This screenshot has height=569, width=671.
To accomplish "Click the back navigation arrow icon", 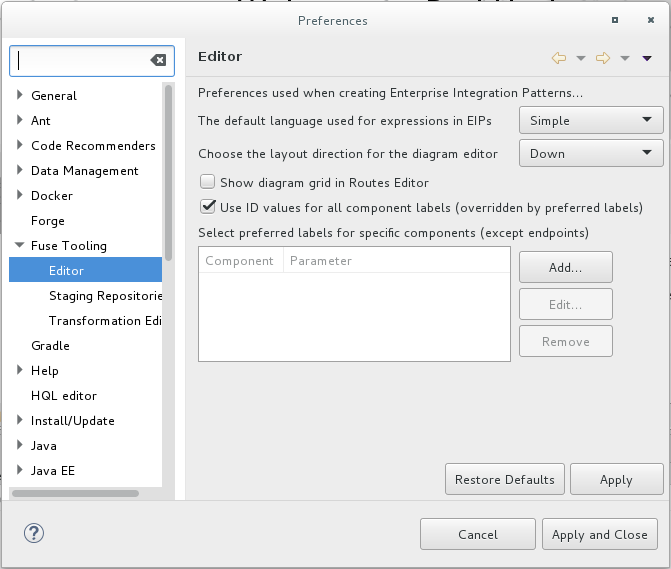I will [x=559, y=58].
